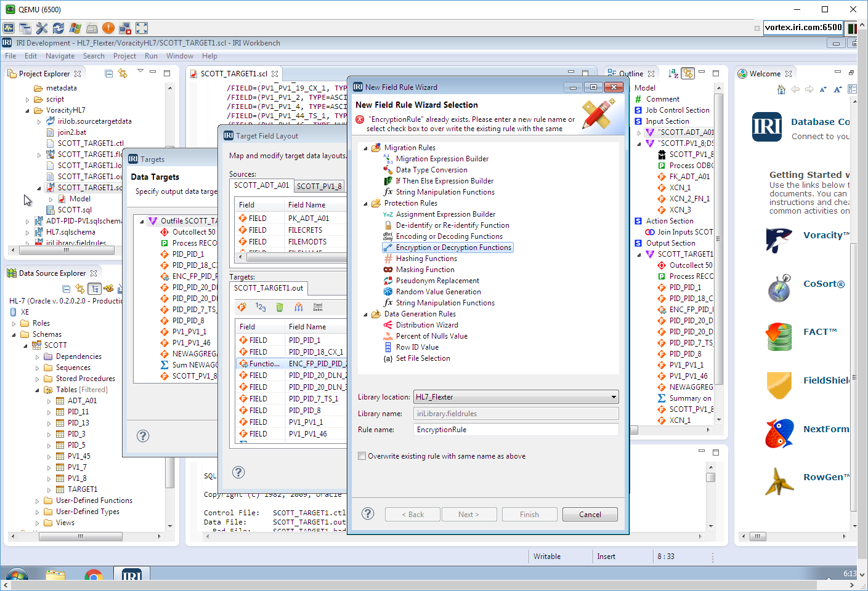
Task: Open the Run menu
Action: [x=151, y=56]
